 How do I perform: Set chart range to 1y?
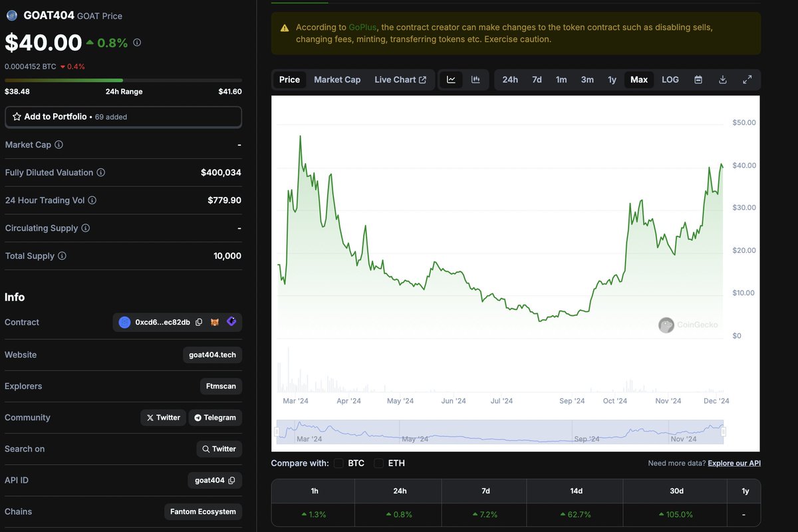[612, 80]
